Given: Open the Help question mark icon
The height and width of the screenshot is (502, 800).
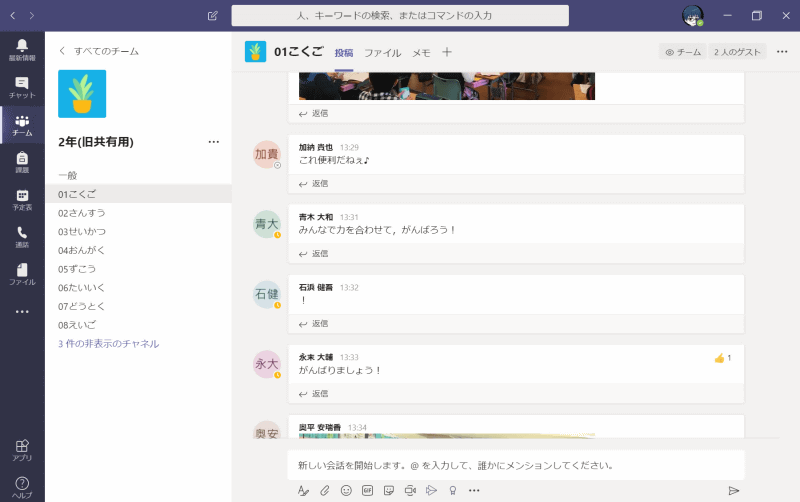Looking at the screenshot, I should [22, 487].
